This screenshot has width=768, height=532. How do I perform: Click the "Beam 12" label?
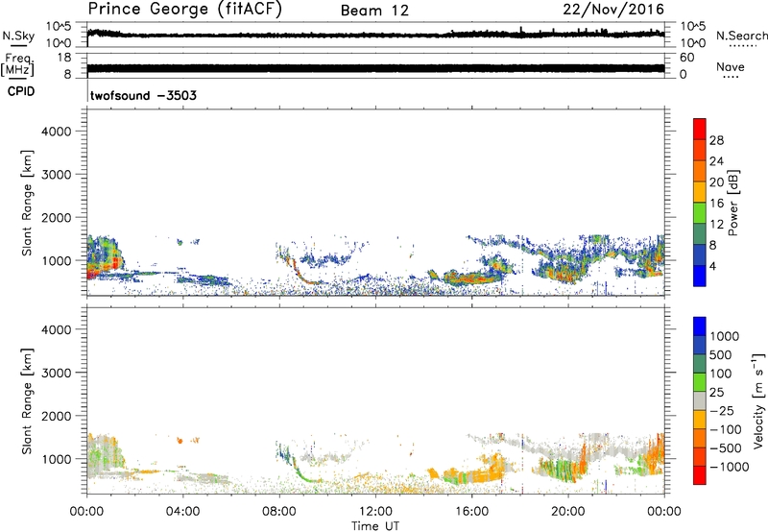pyautogui.click(x=374, y=11)
